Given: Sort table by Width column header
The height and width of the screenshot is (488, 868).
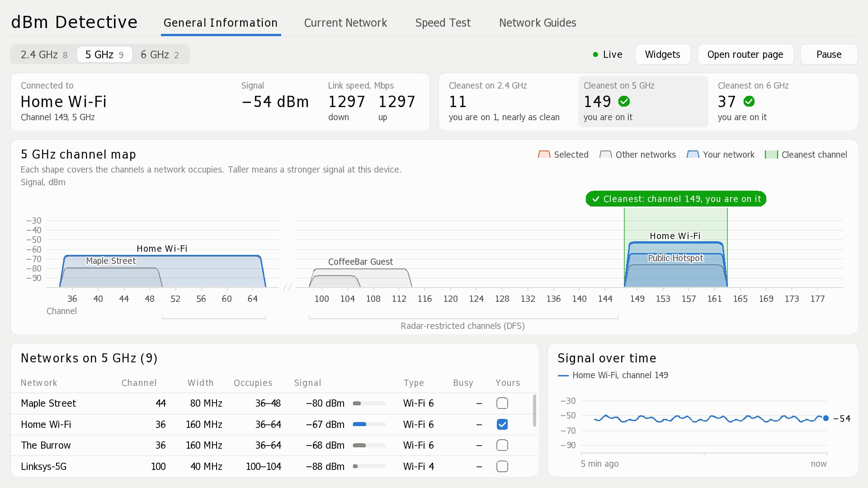Looking at the screenshot, I should pos(200,383).
